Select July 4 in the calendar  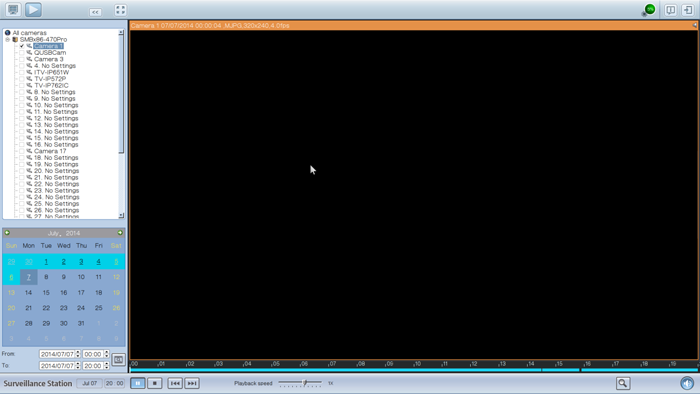coord(99,262)
